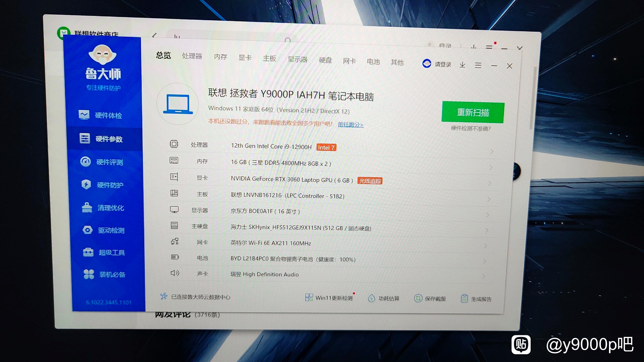Click the 光线追踪 ray tracing badge
644x362 pixels.
pos(370,181)
